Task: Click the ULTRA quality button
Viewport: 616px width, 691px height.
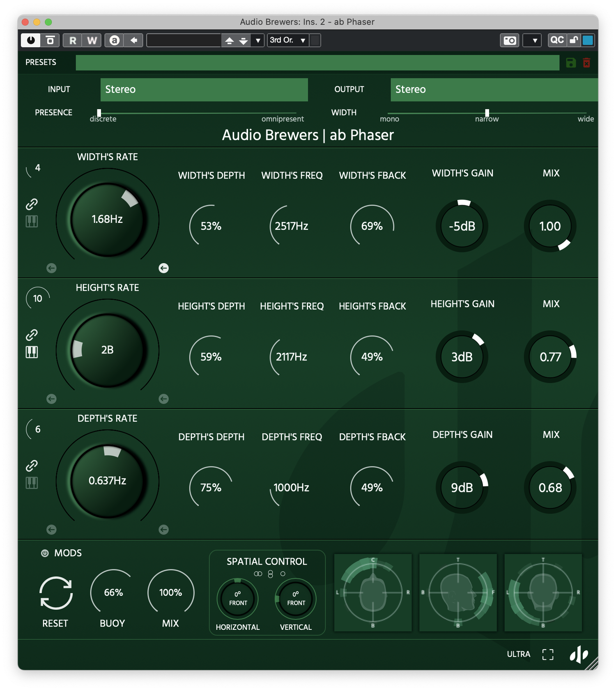Action: (518, 654)
